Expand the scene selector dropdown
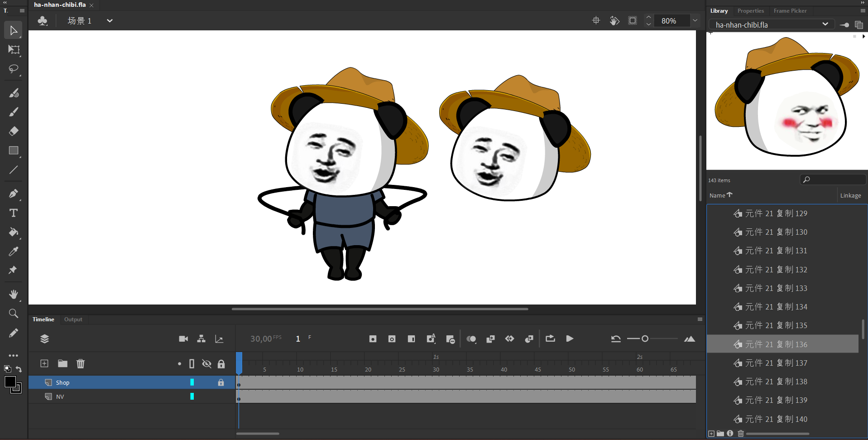Screen dimensions: 868x440 (x=110, y=21)
